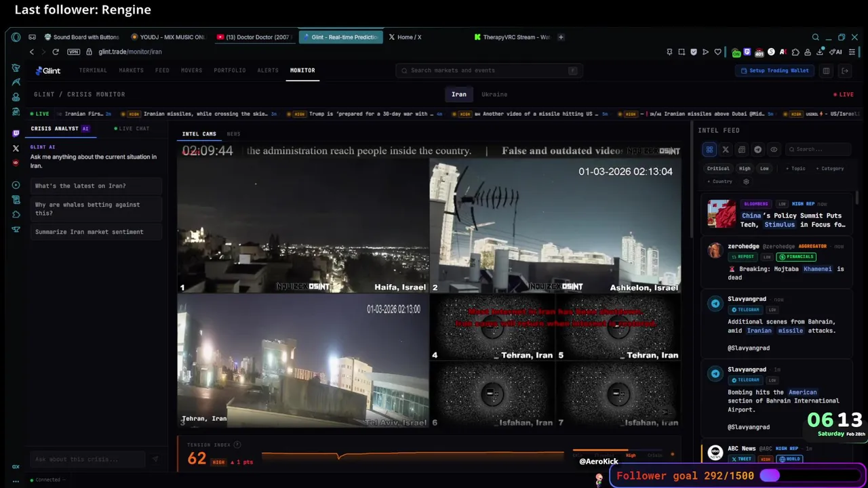868x488 pixels.
Task: Filter Intel Feed by Telegram icon
Action: click(x=757, y=149)
